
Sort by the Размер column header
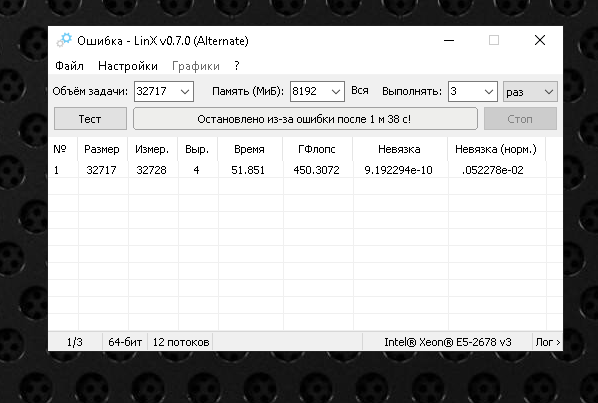[102, 149]
